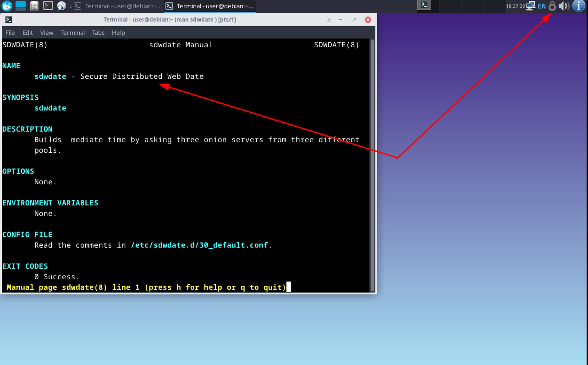Click the CONFIG FILE heading
Image resolution: width=588 pixels, height=365 pixels.
click(27, 235)
